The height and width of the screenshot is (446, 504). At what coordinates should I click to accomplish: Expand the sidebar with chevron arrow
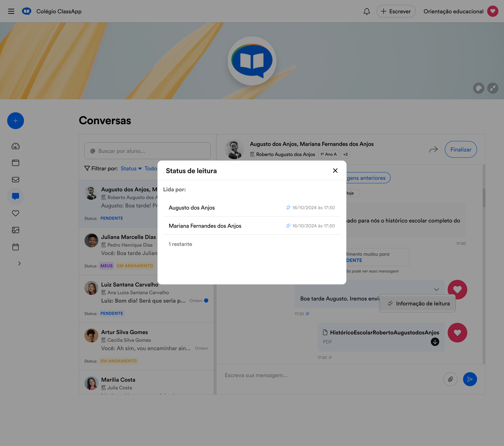coord(20,263)
